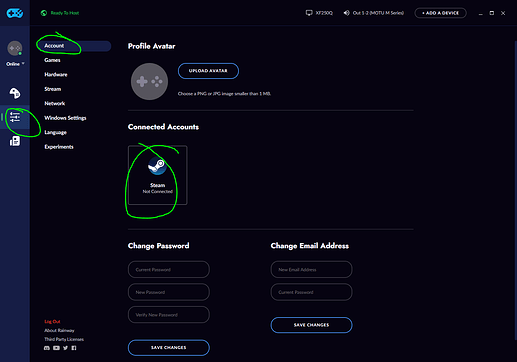
Task: Open the Discord social icon
Action: 47,348
